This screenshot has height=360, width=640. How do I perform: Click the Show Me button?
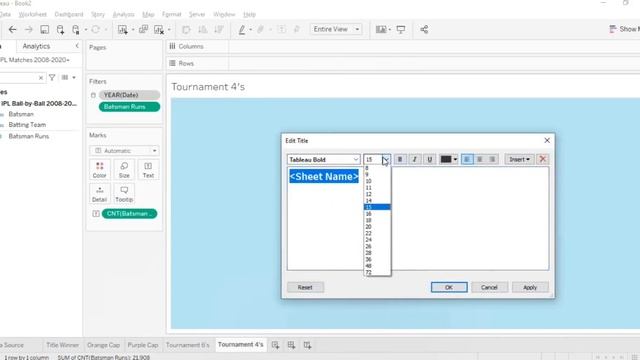624,29
